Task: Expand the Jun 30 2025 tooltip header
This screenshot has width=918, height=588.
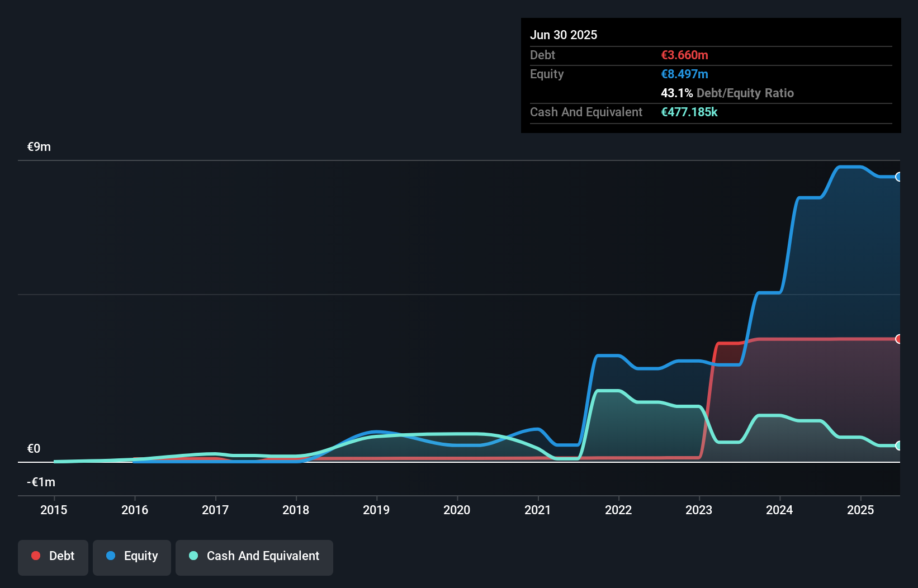Action: 564,35
